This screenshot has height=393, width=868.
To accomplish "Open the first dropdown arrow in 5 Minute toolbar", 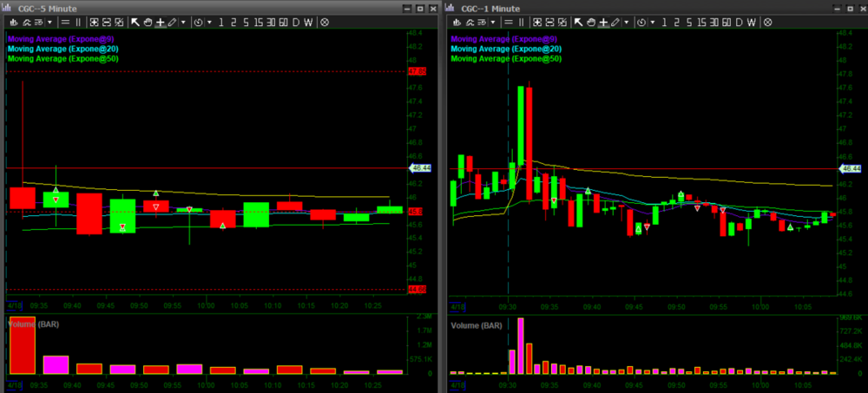I will coord(49,22).
